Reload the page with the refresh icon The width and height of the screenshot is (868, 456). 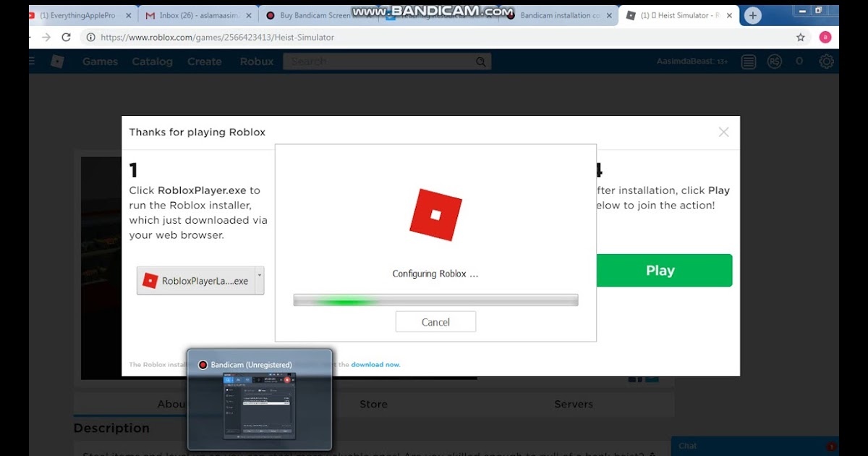[67, 37]
